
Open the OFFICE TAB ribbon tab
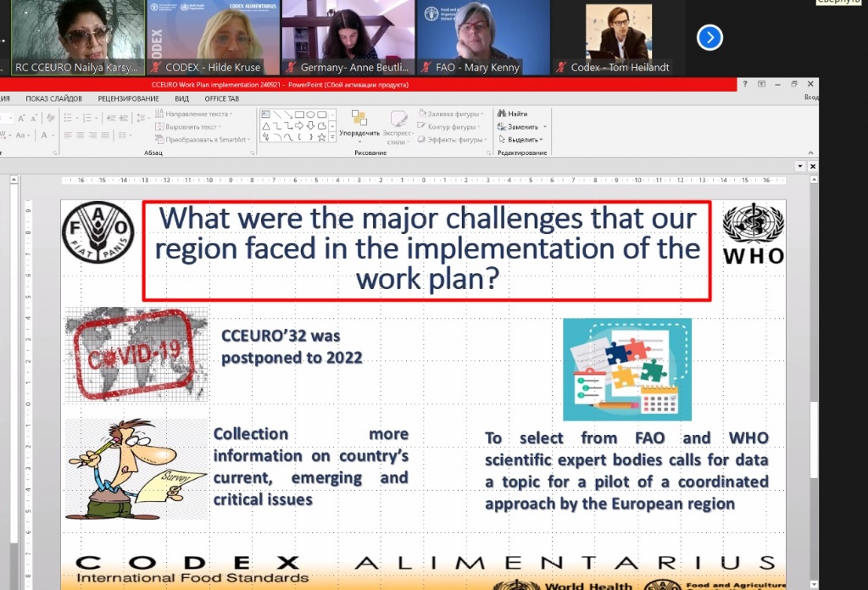[x=221, y=98]
